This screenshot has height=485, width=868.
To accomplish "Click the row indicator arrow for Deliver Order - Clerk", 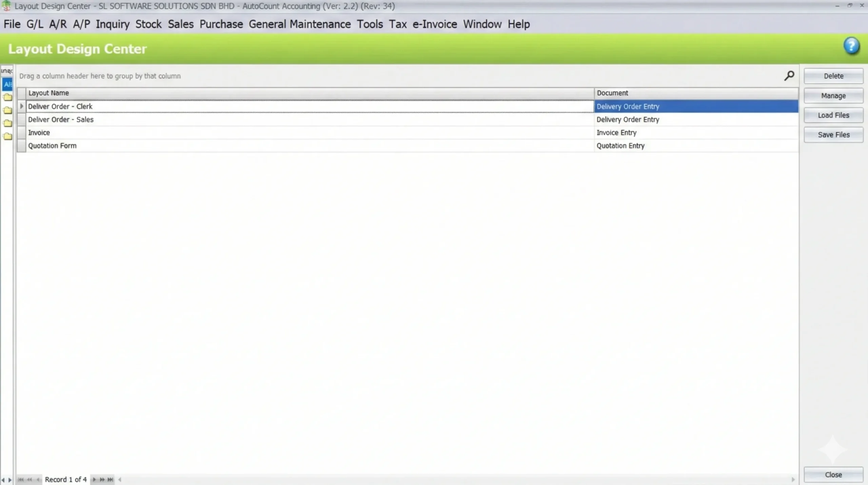I will (21, 106).
